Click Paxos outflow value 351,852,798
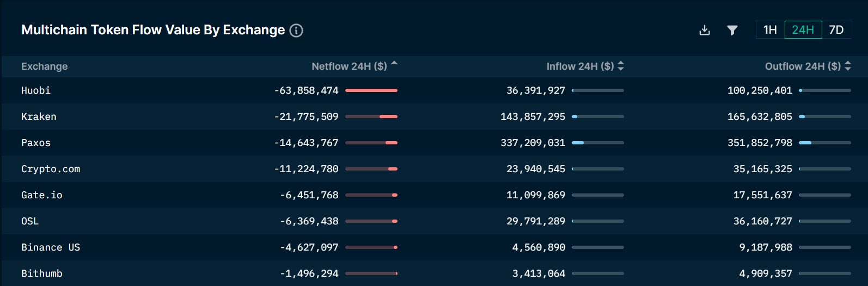 (760, 143)
